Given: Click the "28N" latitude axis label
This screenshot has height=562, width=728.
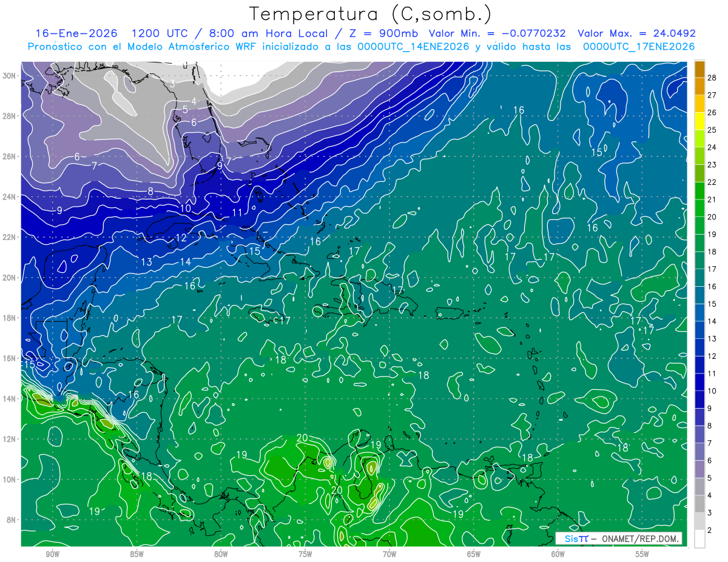Looking at the screenshot, I should 10,116.
